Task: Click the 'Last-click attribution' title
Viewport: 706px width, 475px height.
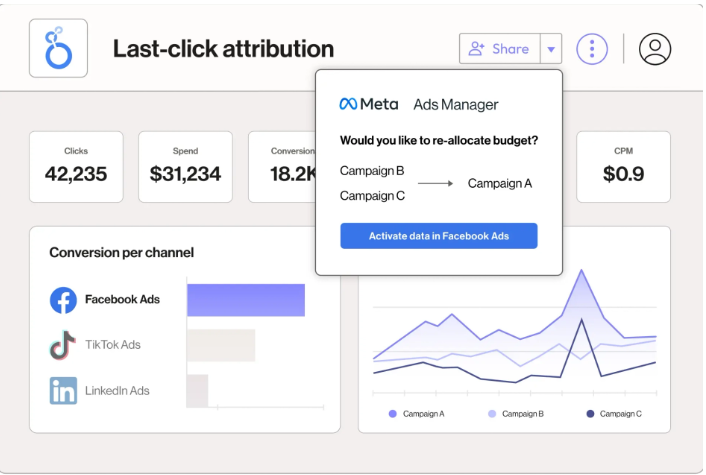Action: (223, 49)
